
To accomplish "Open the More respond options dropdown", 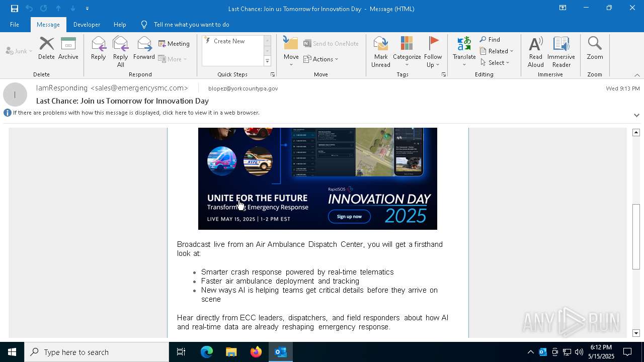I will click(x=173, y=59).
